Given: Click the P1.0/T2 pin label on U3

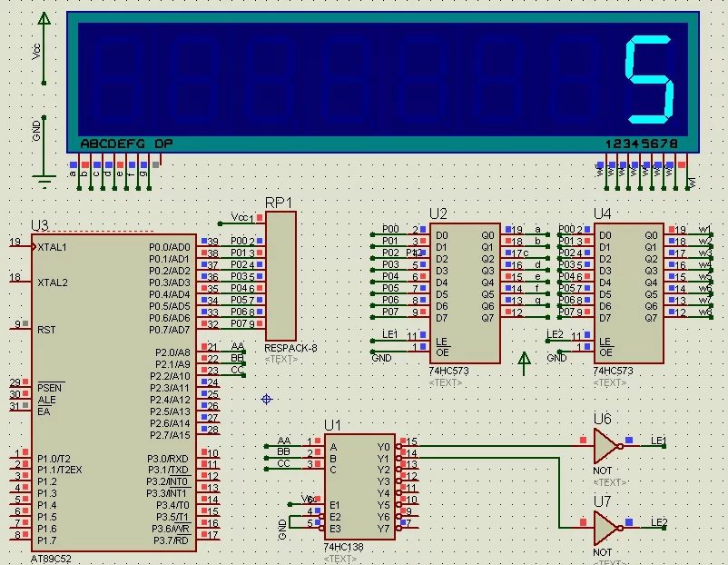Looking at the screenshot, I should tap(54, 459).
